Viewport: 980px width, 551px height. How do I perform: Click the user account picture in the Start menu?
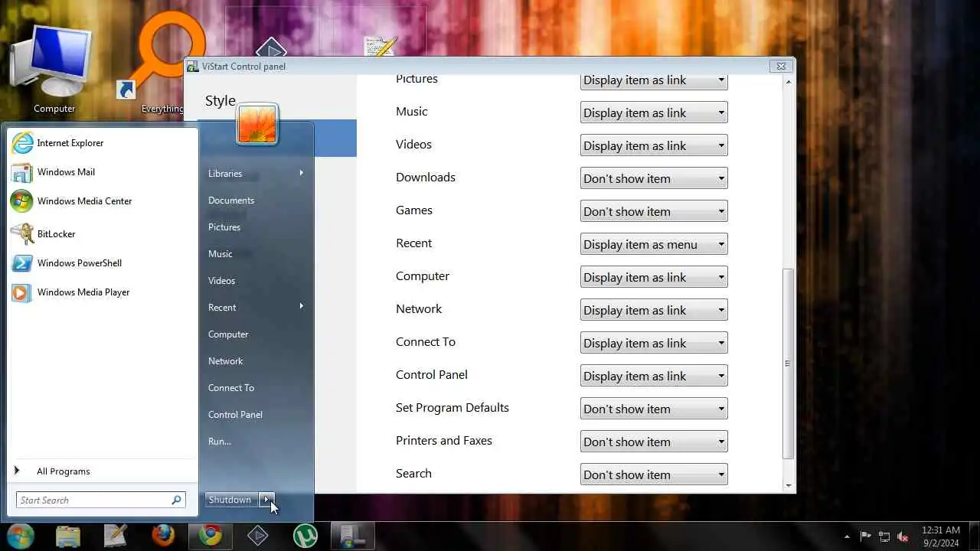(x=257, y=124)
